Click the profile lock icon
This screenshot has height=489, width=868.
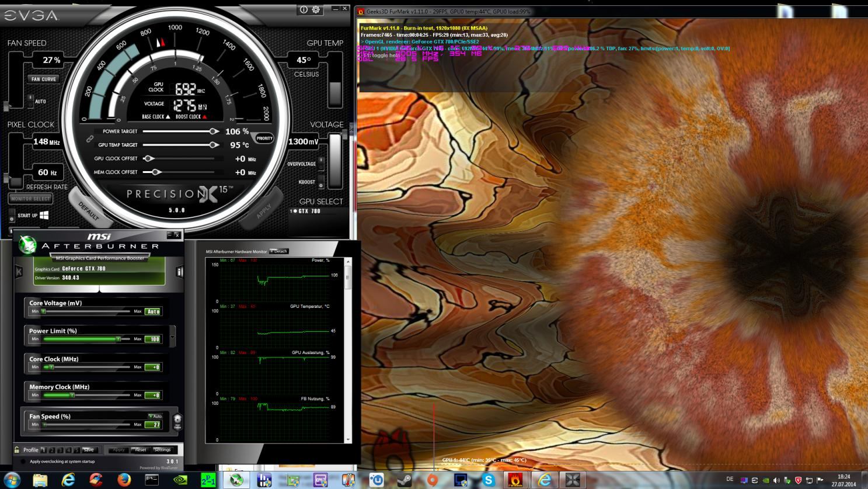click(17, 450)
